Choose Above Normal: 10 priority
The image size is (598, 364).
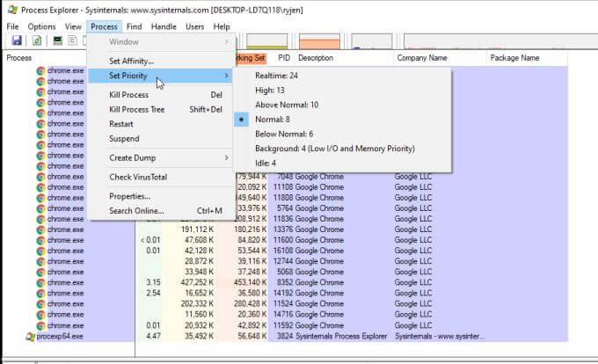(342, 105)
